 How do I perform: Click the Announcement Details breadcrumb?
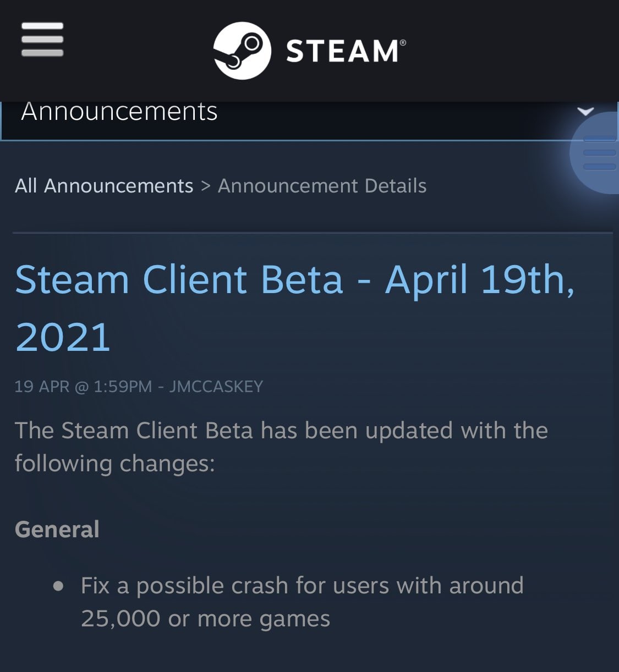coord(322,186)
